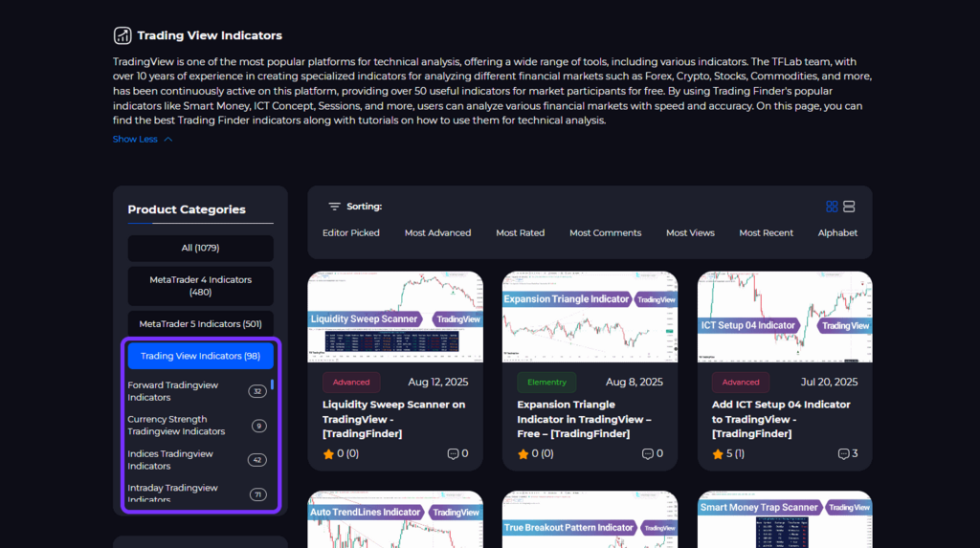This screenshot has height=548, width=980.
Task: Collapse description with Show Less chevron
Action: click(x=168, y=140)
